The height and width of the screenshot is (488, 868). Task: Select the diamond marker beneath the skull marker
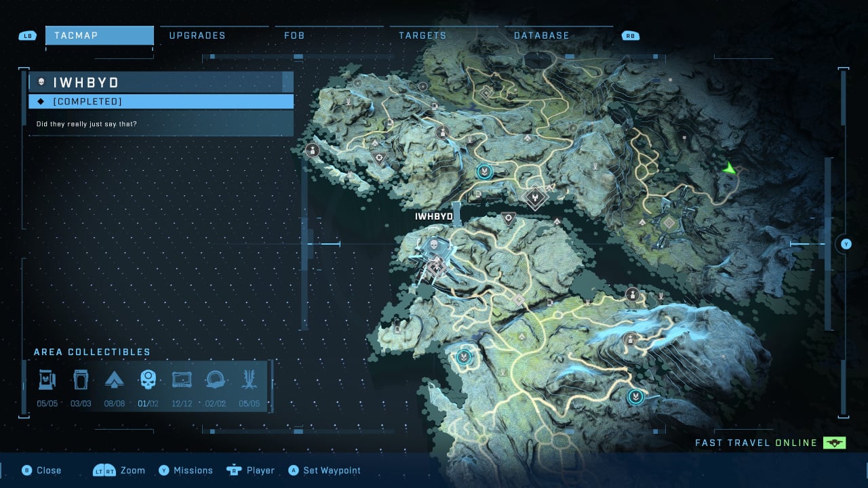point(436,269)
